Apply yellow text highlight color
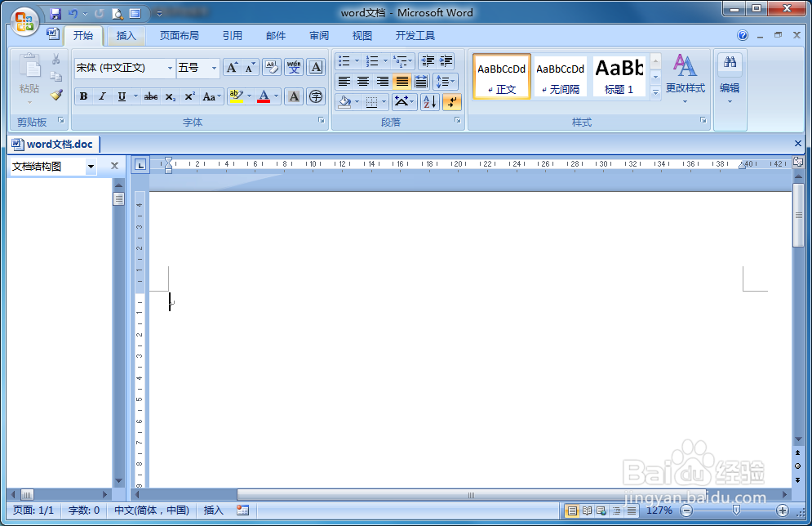This screenshot has height=526, width=812. pos(236,96)
